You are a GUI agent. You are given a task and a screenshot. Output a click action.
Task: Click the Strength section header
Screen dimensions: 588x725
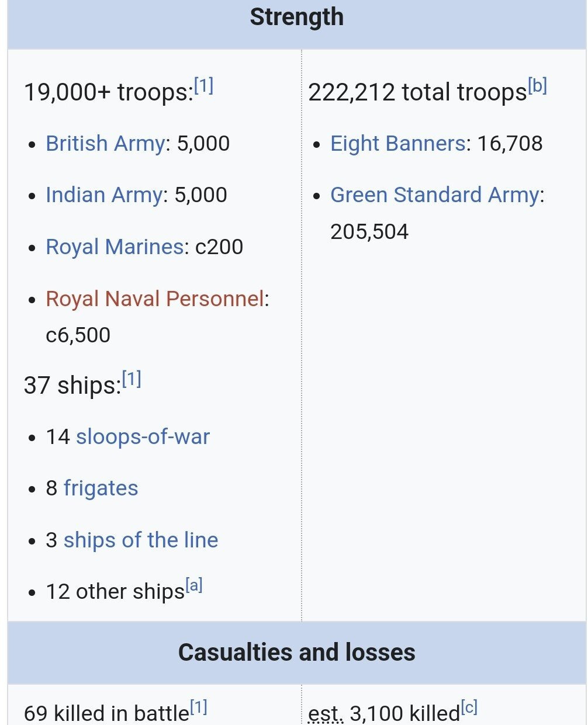coord(296,18)
